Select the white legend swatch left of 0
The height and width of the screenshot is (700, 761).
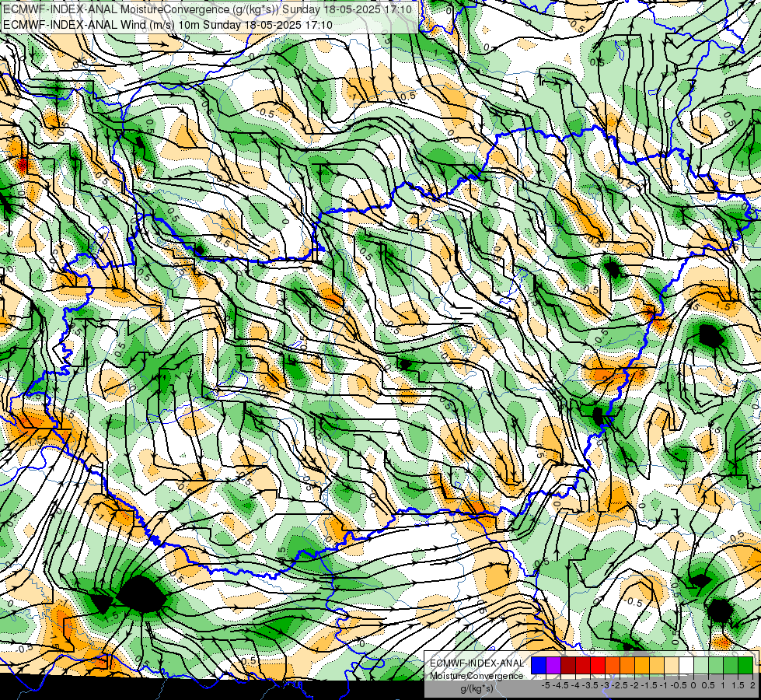[x=686, y=666]
